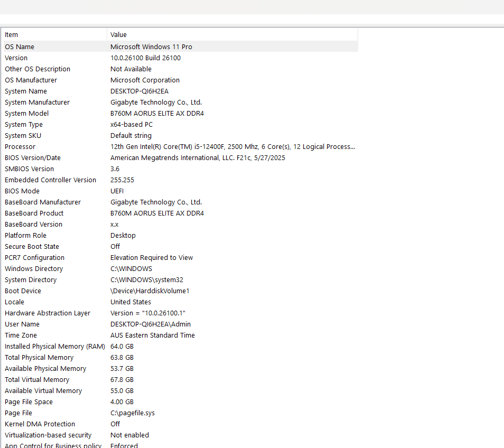Click the System Model label
504x448 pixels.
pos(26,113)
